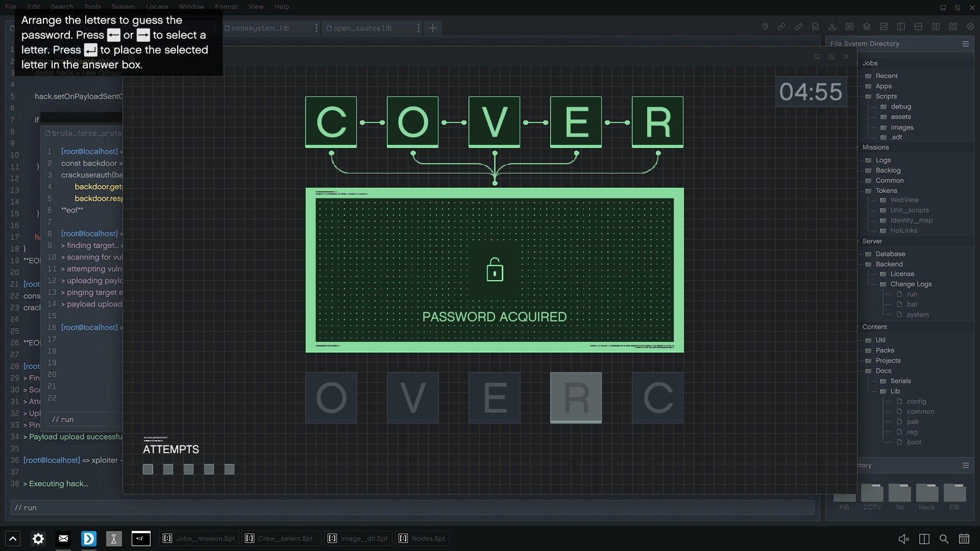This screenshot has height=551, width=980.
Task: Click the link chain icon in the toolbar
Action: pyautogui.click(x=781, y=27)
